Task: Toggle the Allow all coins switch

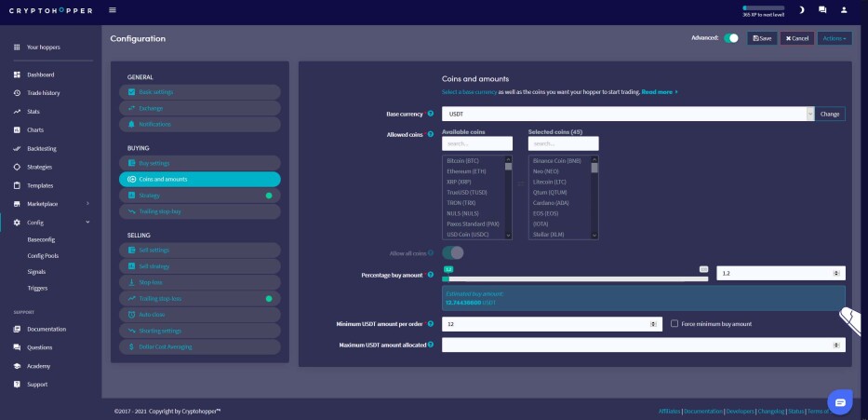Action: coord(453,252)
